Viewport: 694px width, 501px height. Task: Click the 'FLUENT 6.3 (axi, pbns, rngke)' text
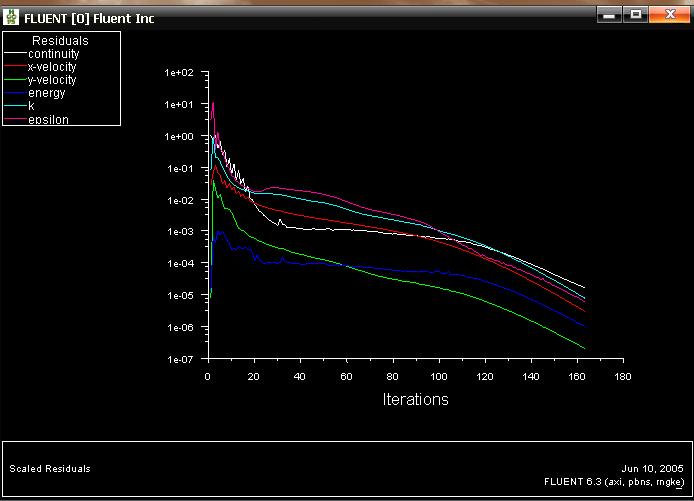click(x=614, y=482)
